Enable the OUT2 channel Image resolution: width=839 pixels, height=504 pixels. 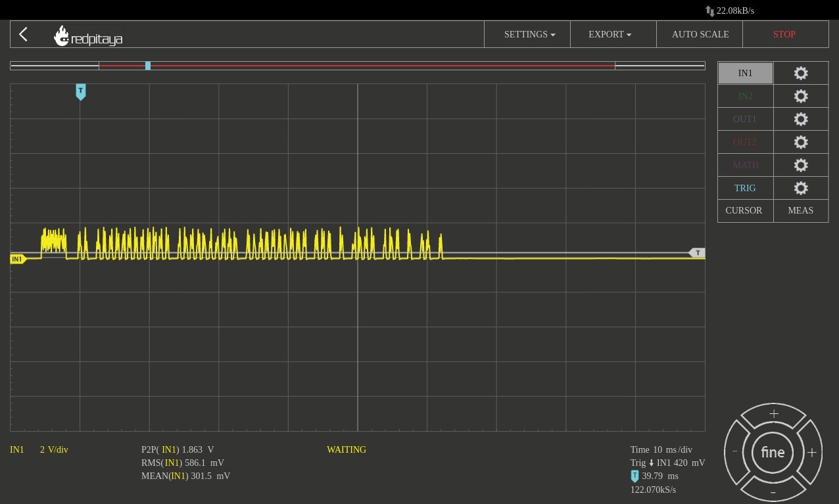745,142
